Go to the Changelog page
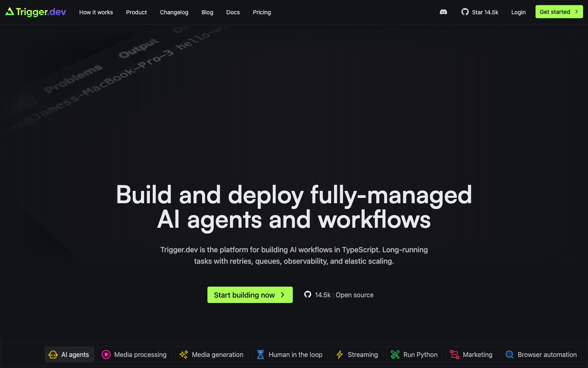This screenshot has width=588, height=368. click(x=174, y=12)
